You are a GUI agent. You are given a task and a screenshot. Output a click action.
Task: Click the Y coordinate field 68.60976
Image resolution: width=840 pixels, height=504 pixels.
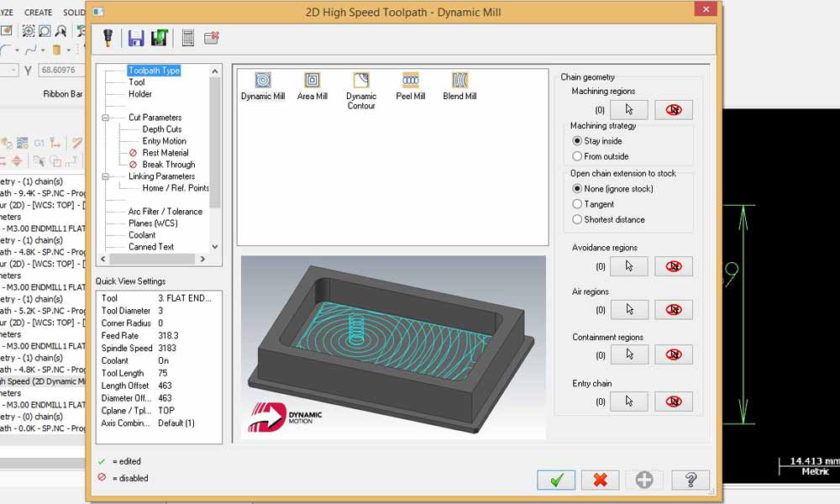61,71
